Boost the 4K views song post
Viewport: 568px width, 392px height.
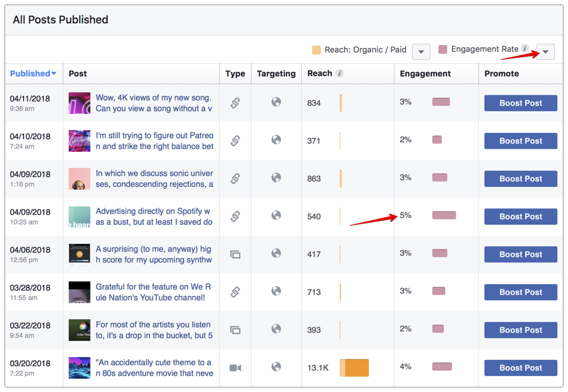tap(520, 103)
